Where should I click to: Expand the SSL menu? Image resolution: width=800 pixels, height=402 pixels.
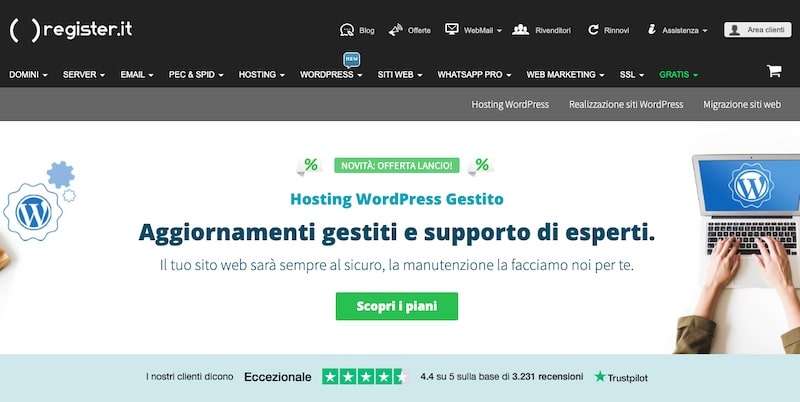click(632, 74)
